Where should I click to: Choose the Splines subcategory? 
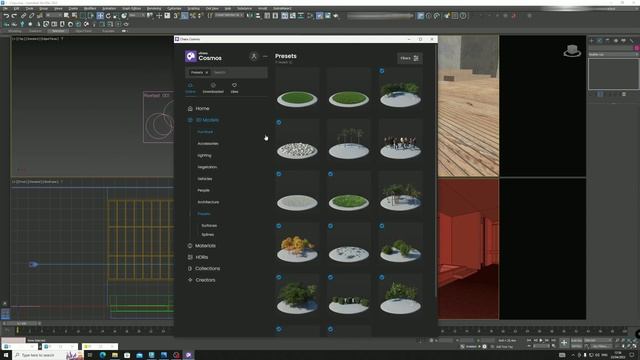click(x=208, y=235)
